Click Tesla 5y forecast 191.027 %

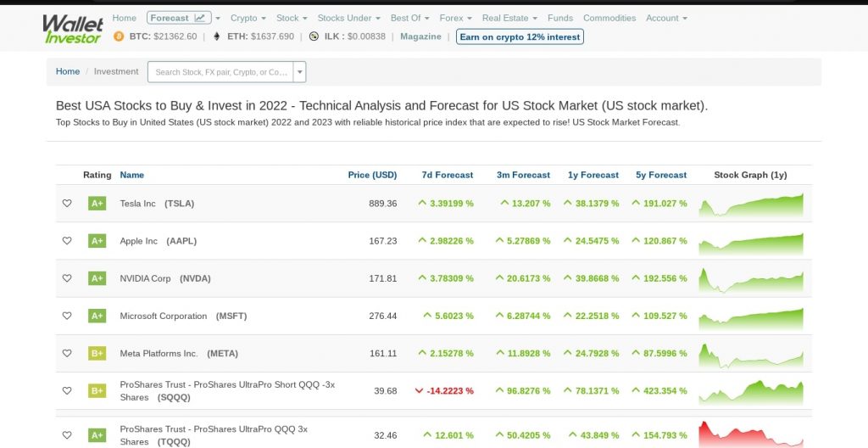coord(659,204)
